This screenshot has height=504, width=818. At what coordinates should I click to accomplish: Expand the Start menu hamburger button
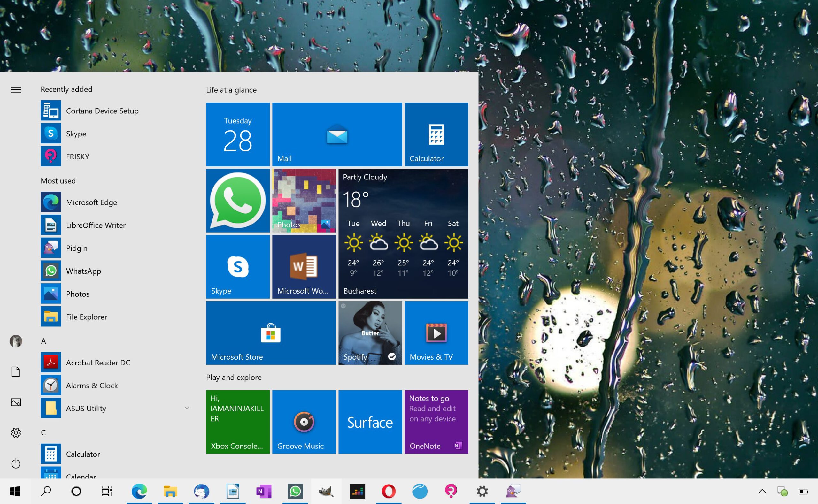(x=16, y=90)
